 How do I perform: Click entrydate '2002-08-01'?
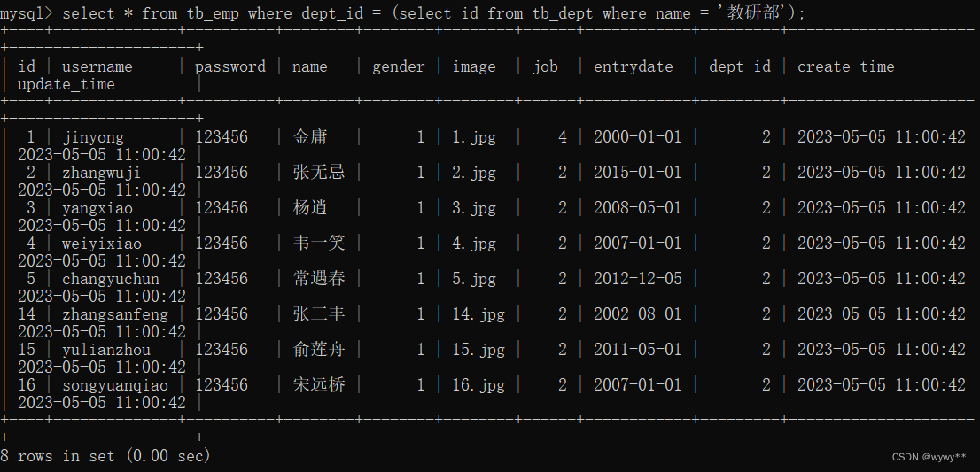[x=637, y=314]
